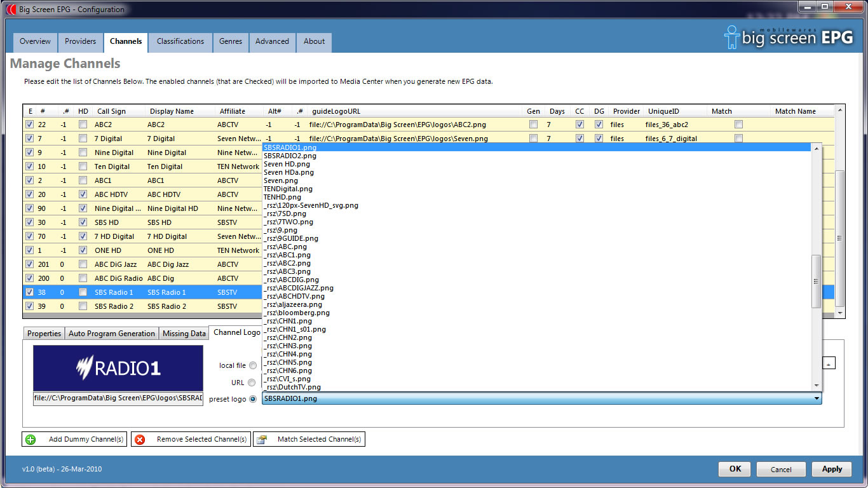Choose _rsz\DutchTV.png entry
This screenshot has width=868, height=488.
coord(537,387)
